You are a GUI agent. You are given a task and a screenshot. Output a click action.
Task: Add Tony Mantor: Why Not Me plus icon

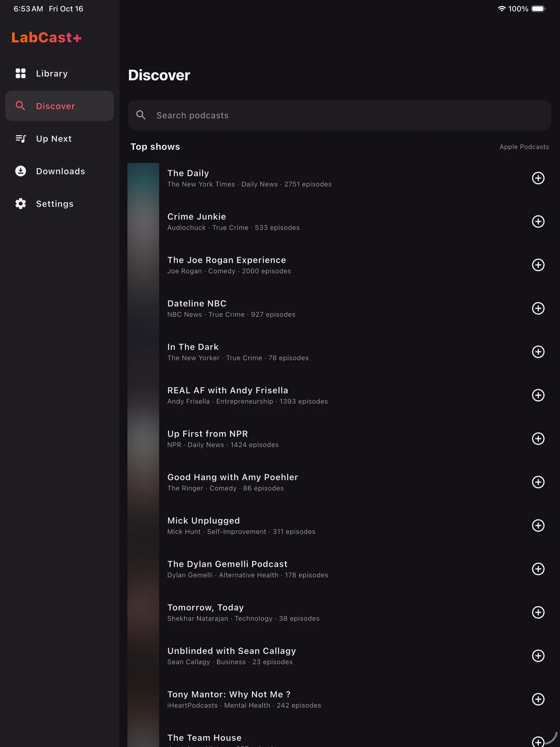click(538, 699)
